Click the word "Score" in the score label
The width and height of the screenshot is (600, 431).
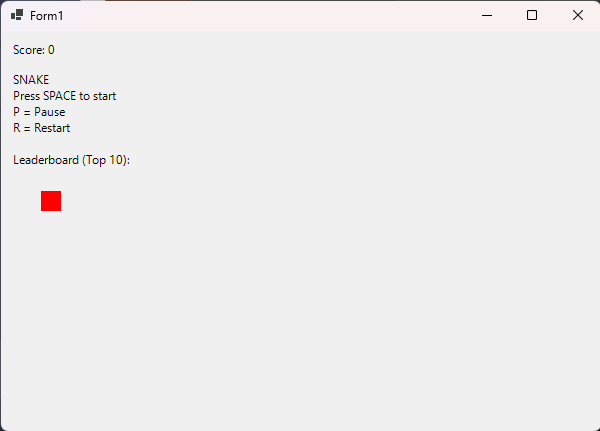point(28,50)
